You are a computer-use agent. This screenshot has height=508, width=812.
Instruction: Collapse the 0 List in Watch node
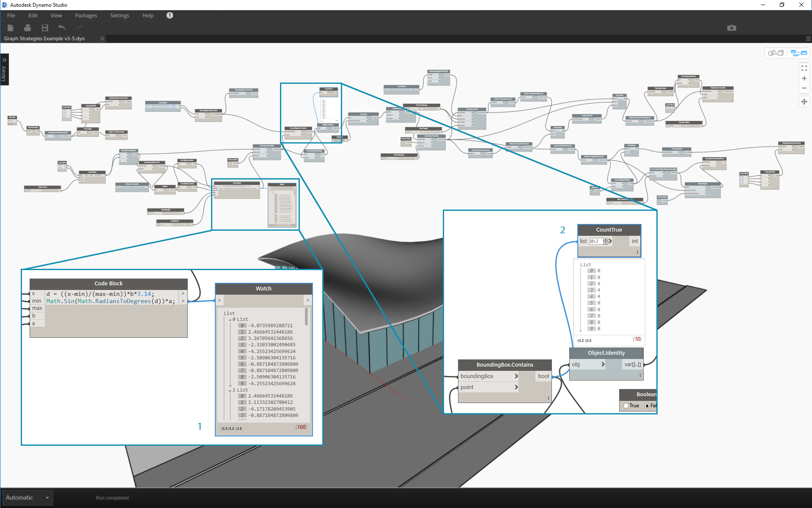[x=230, y=320]
